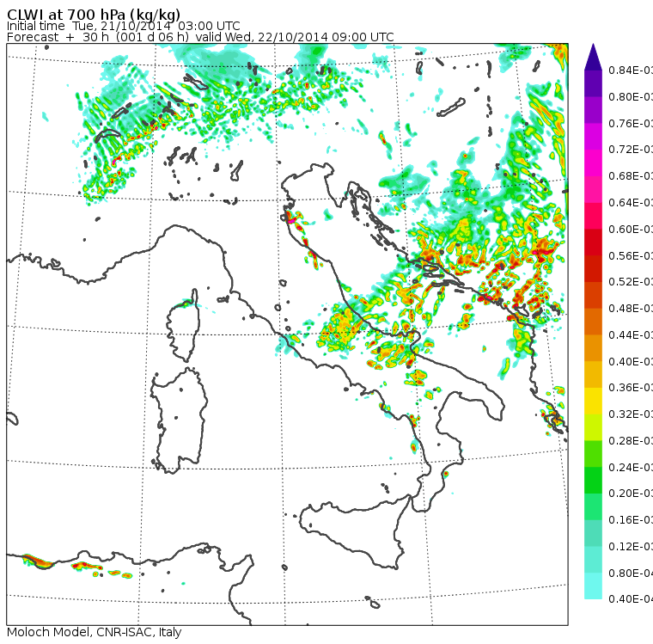Pick the violet swatch between 0.76E-03 and 0.80E-03
The image size is (653, 644).
[593, 109]
